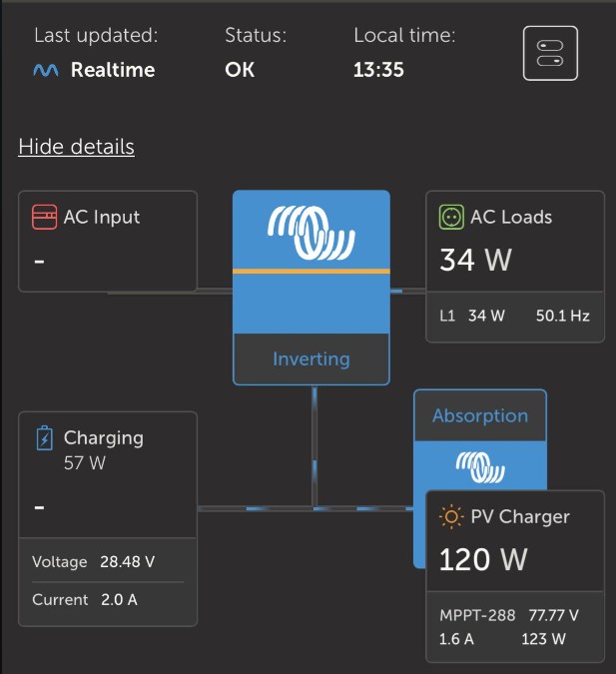
Task: Click the device controls toggle icon
Action: [x=550, y=53]
